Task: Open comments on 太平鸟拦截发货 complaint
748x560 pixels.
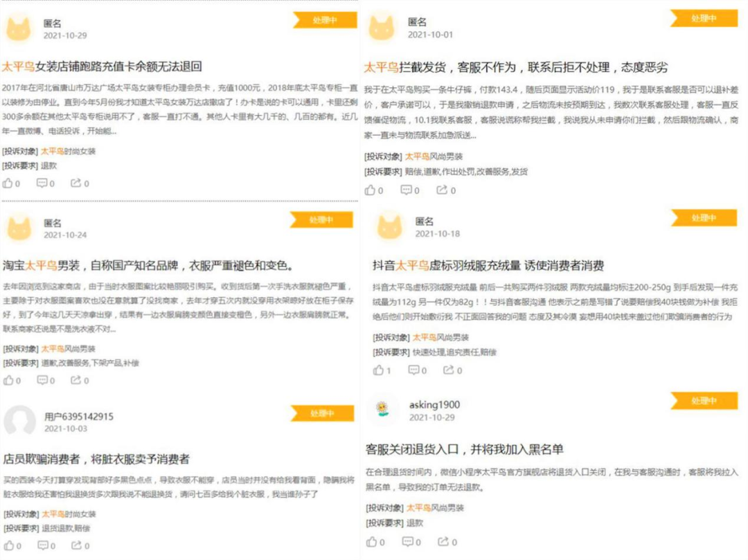Action: coord(410,190)
